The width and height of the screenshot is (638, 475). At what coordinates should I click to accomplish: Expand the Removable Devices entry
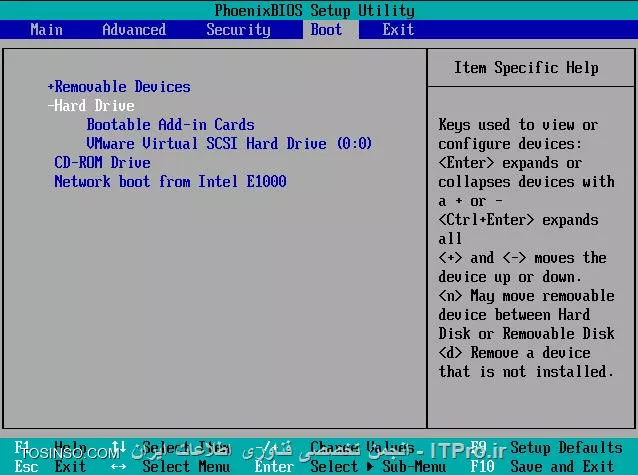coord(119,87)
